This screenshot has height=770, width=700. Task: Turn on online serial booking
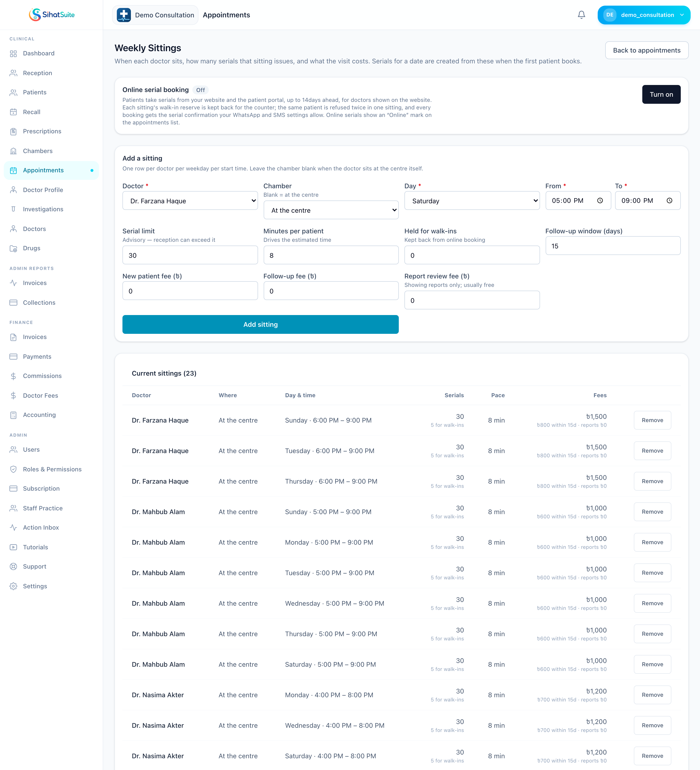click(x=661, y=94)
